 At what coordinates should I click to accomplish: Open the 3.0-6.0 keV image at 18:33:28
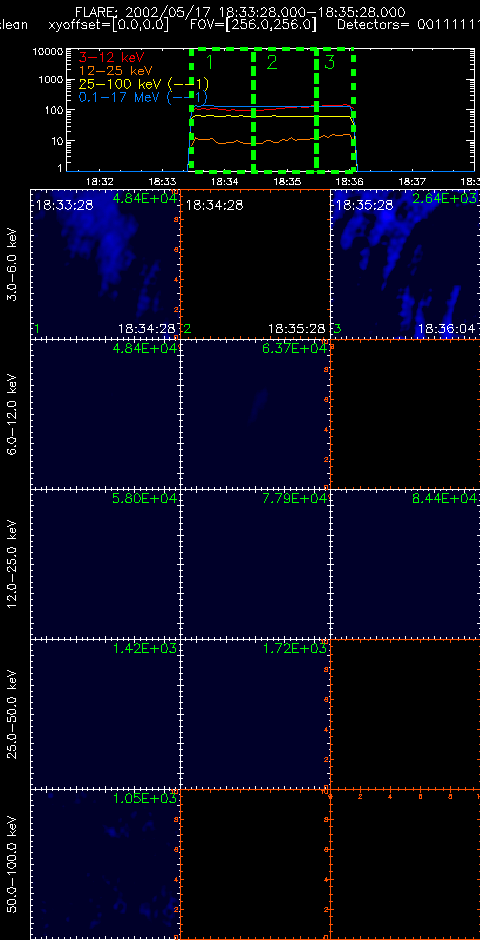click(x=105, y=264)
